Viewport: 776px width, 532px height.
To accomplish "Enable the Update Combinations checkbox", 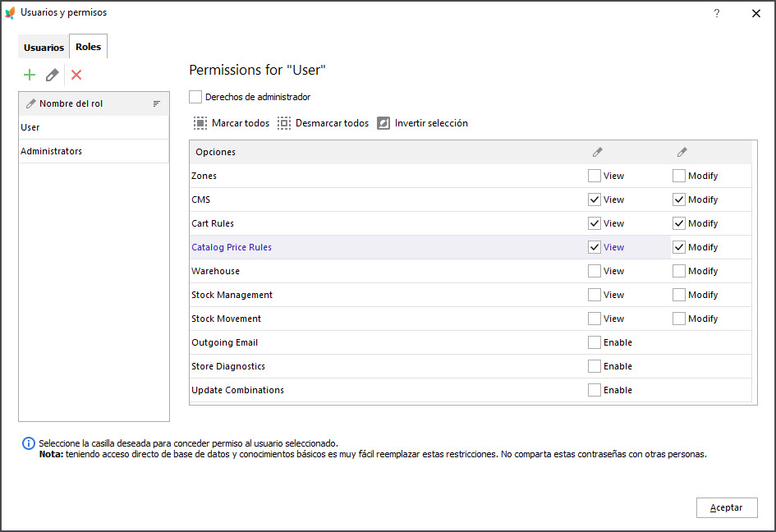I will click(595, 390).
